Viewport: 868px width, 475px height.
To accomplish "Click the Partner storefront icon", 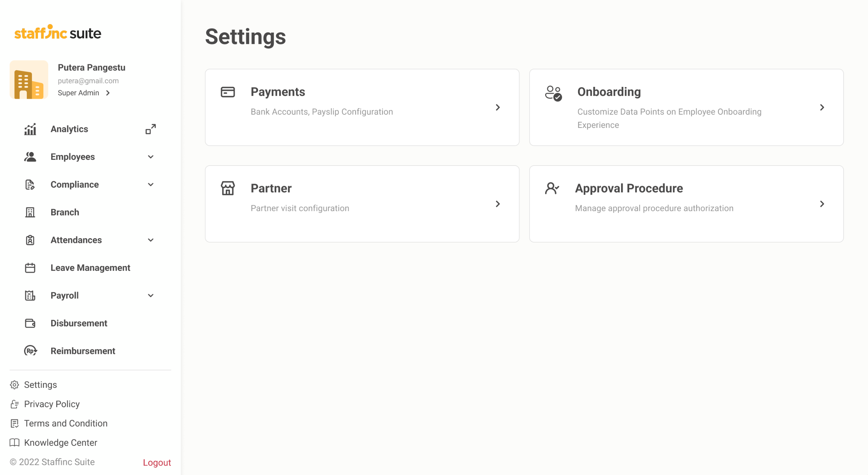I will [x=228, y=188].
